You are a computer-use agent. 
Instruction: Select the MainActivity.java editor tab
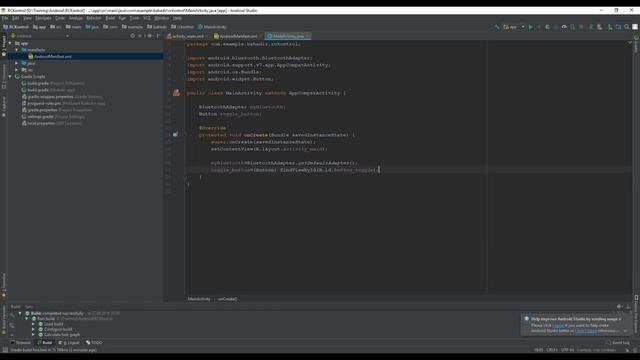pyautogui.click(x=288, y=36)
